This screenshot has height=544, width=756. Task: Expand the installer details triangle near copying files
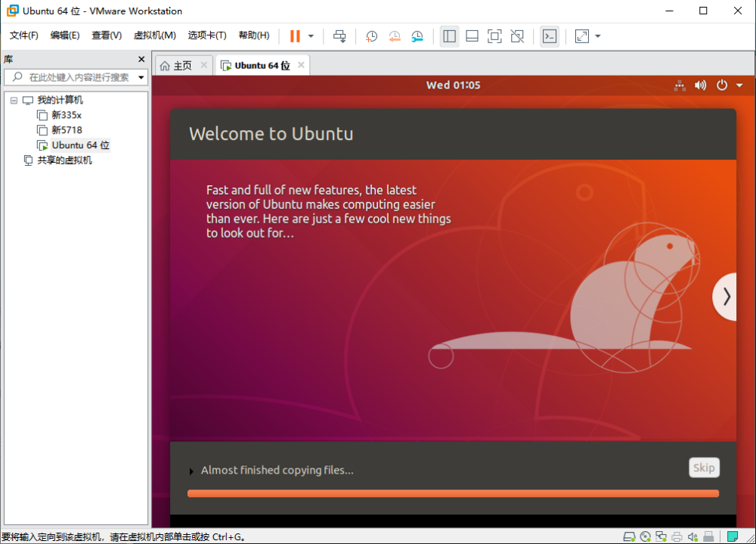pos(191,471)
